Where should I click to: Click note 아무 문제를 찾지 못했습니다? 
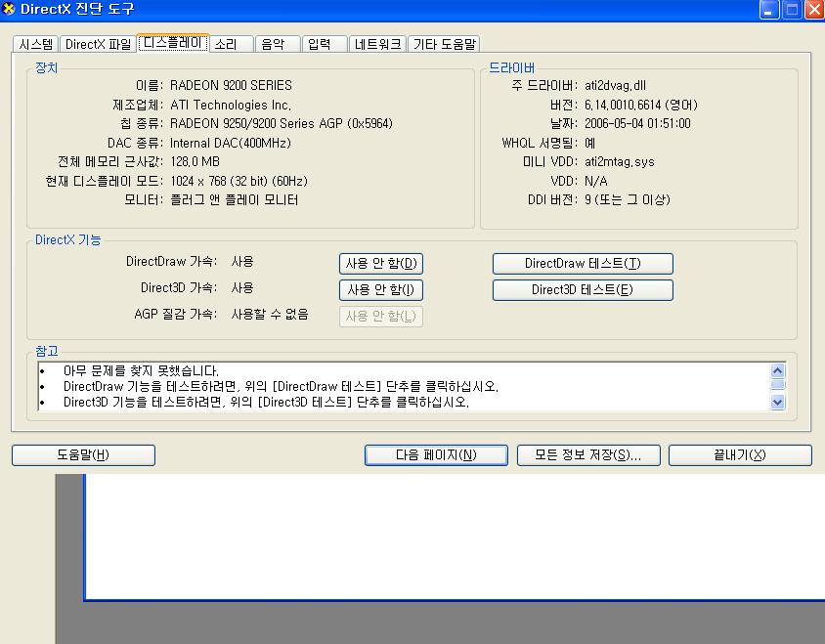(141, 371)
